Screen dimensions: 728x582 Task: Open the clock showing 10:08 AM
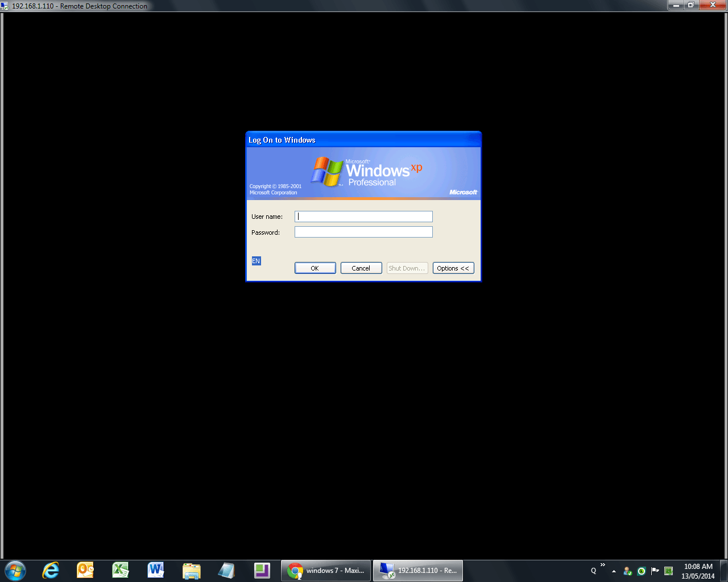698,571
